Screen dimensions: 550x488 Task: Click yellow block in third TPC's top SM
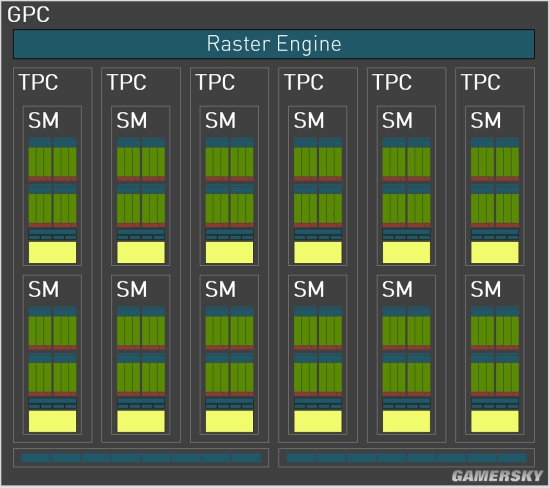pyautogui.click(x=229, y=252)
